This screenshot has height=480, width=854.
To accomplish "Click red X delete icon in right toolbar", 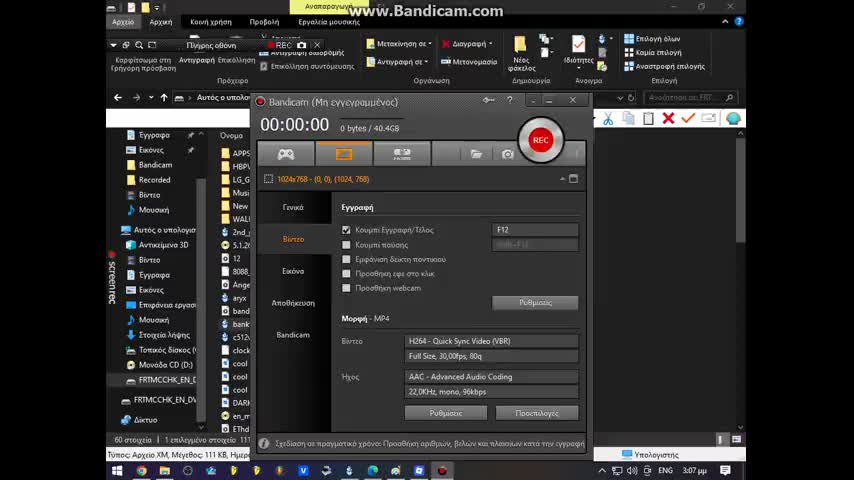I will [668, 118].
